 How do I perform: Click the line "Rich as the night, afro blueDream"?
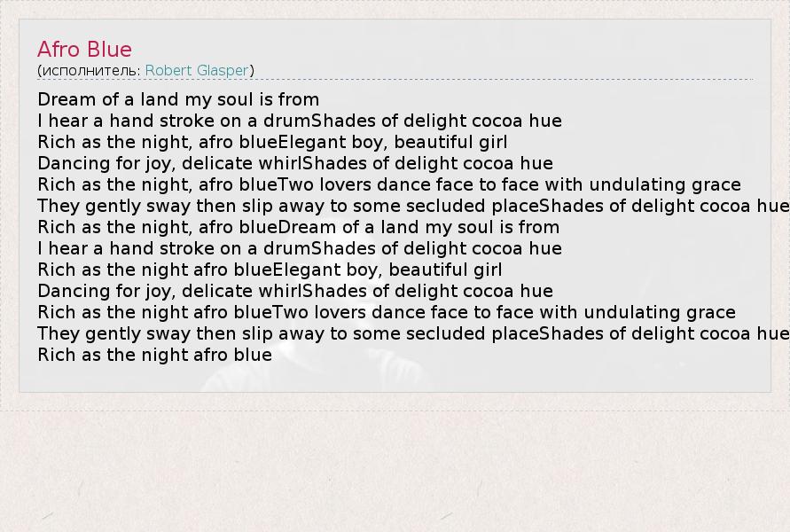(x=299, y=227)
